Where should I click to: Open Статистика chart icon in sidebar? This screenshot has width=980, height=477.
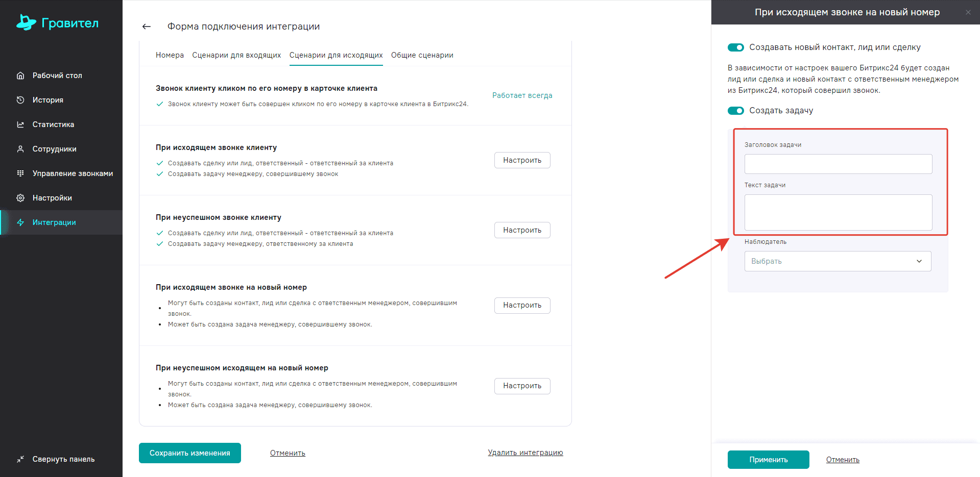pyautogui.click(x=20, y=124)
